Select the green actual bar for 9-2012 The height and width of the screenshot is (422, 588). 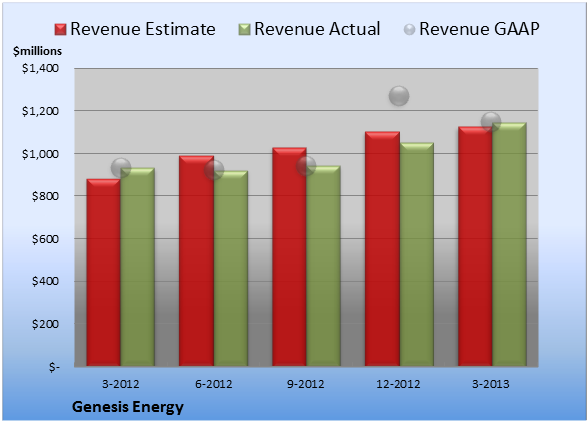[323, 266]
